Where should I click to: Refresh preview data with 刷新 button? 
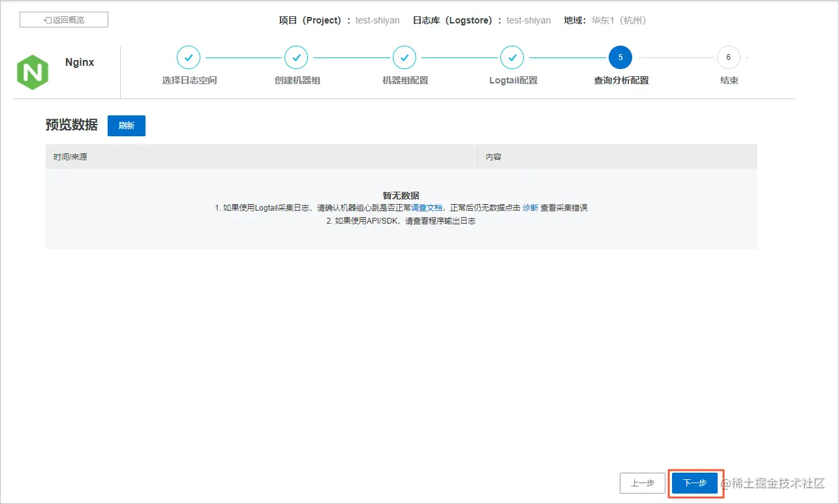(x=127, y=126)
